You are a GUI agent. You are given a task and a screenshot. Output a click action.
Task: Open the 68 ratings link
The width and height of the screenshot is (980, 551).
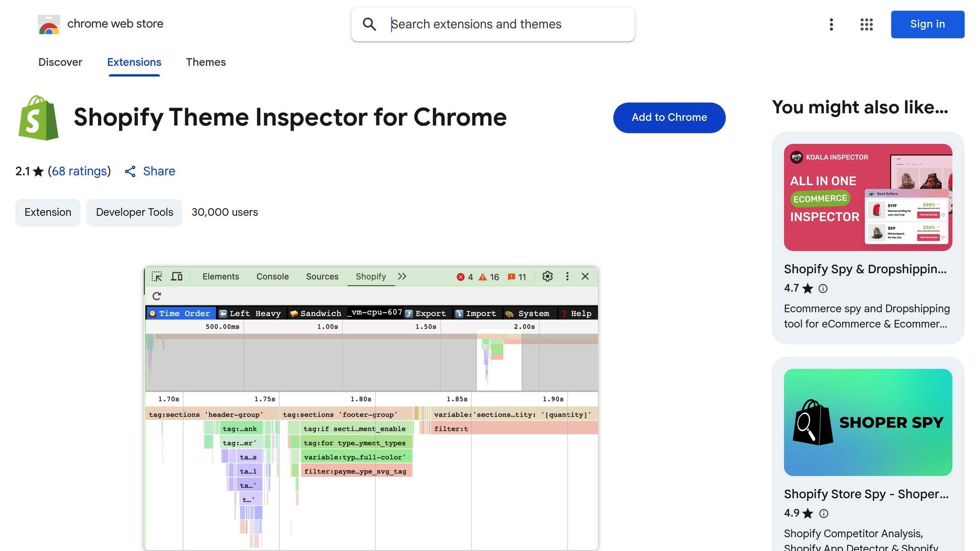point(79,171)
